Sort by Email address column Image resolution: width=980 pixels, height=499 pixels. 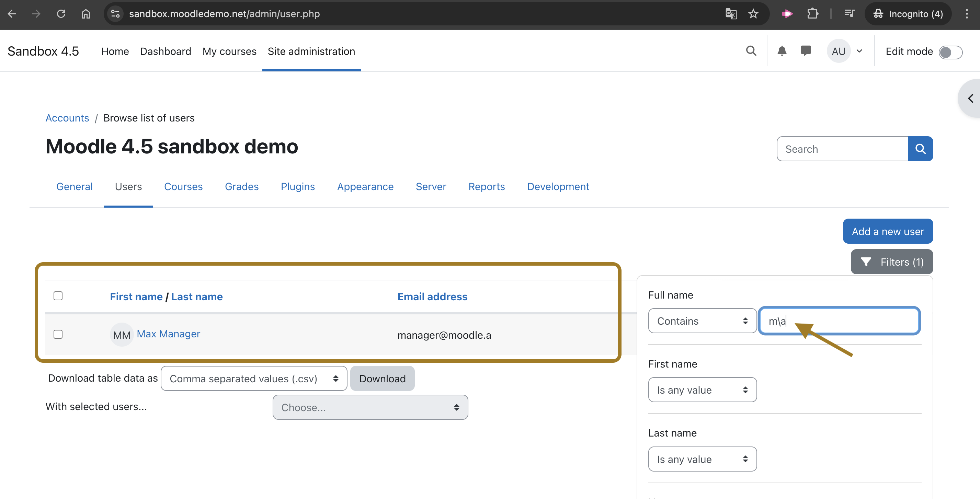432,297
